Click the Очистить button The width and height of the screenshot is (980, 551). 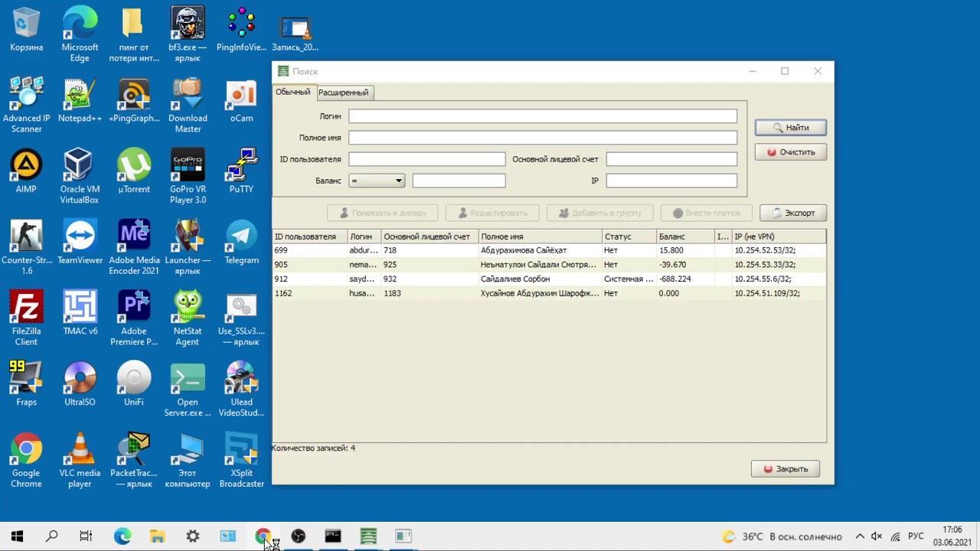(790, 152)
